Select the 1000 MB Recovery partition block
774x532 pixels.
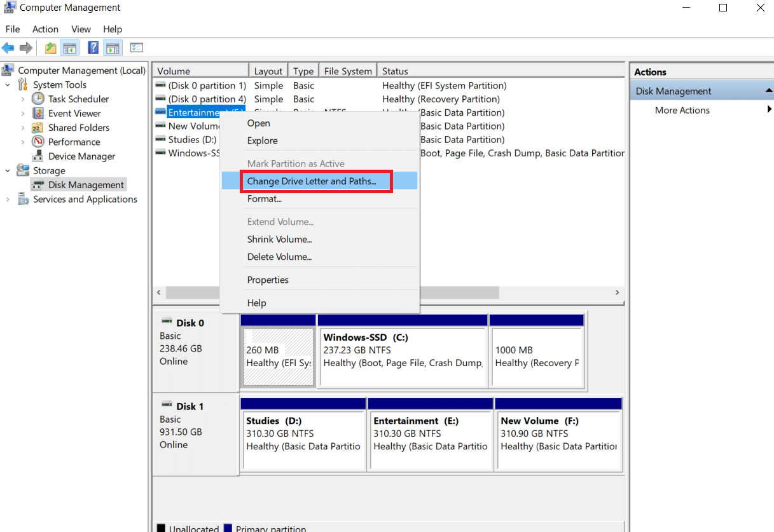[537, 350]
